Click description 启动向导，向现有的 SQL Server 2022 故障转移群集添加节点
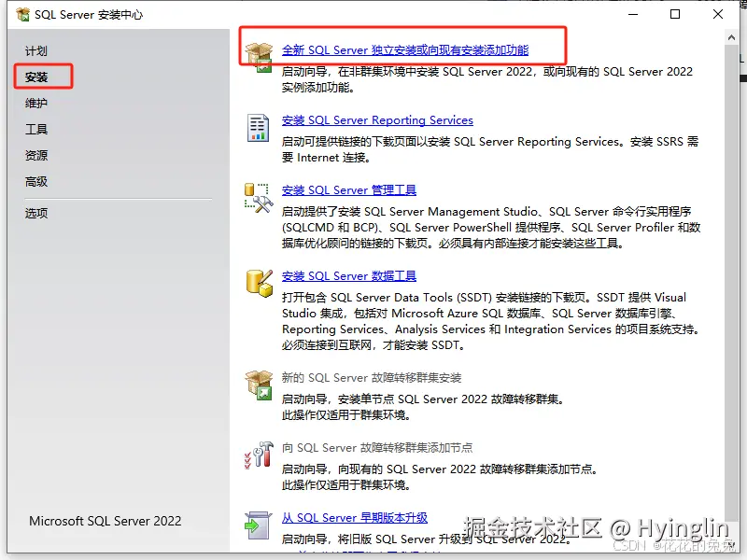Image resolution: width=747 pixels, height=560 pixels. click(x=439, y=469)
